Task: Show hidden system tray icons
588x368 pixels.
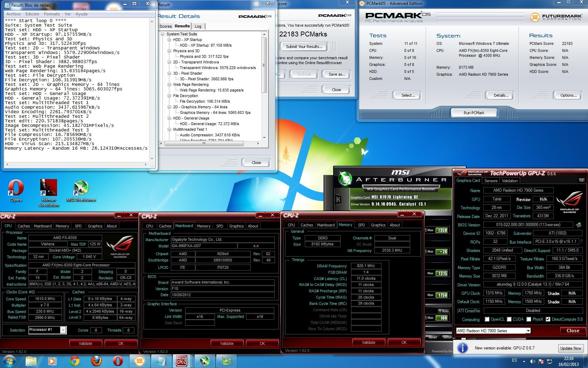Action: coord(524,361)
